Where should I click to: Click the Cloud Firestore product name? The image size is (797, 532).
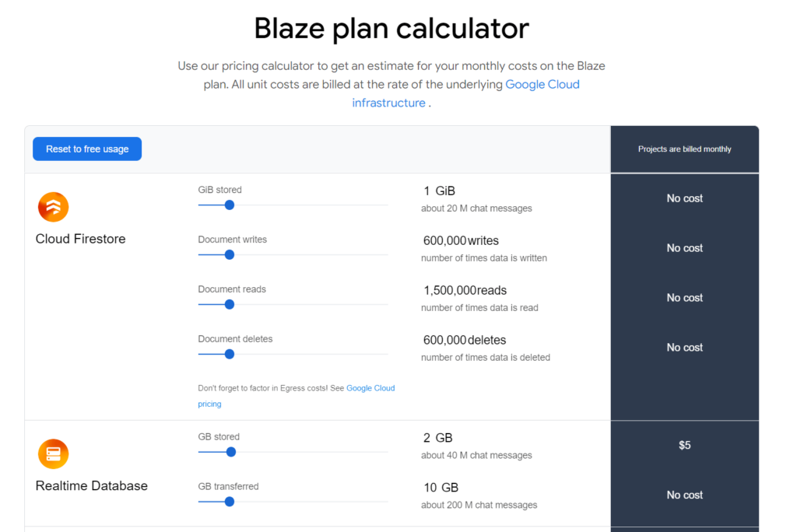[80, 239]
